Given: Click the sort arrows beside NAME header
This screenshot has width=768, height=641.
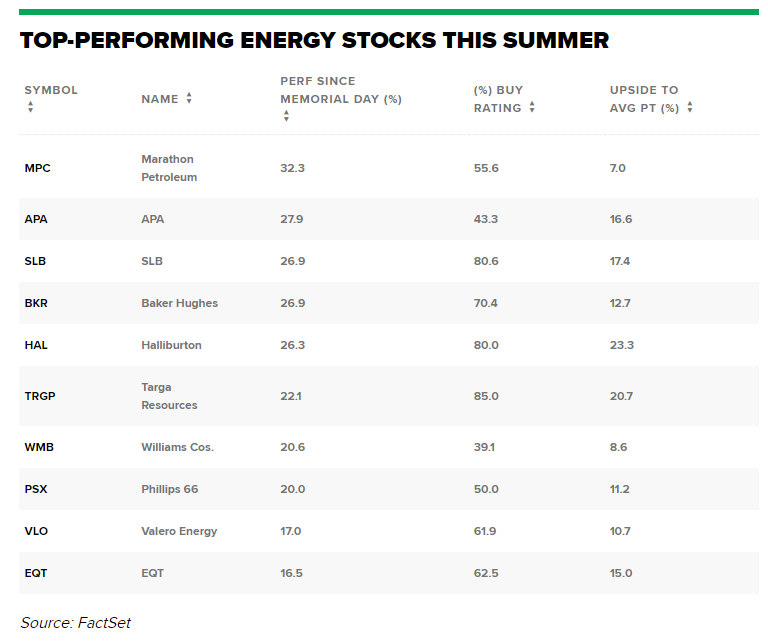Looking at the screenshot, I should (189, 99).
